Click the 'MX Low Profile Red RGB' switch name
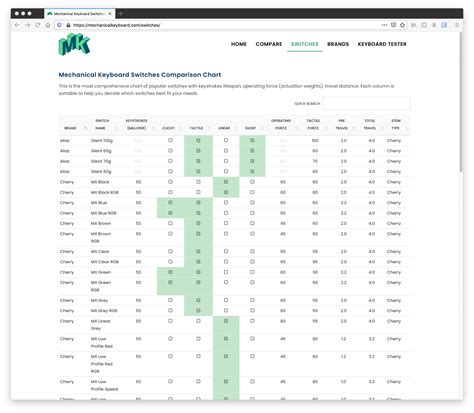 (x=102, y=364)
